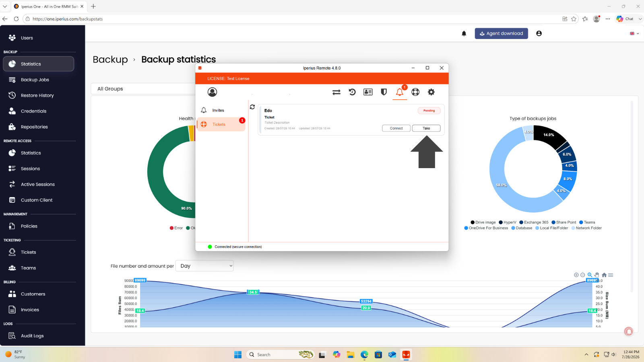The width and height of the screenshot is (644, 362).
Task: Open Users in the sidebar
Action: 39,38
